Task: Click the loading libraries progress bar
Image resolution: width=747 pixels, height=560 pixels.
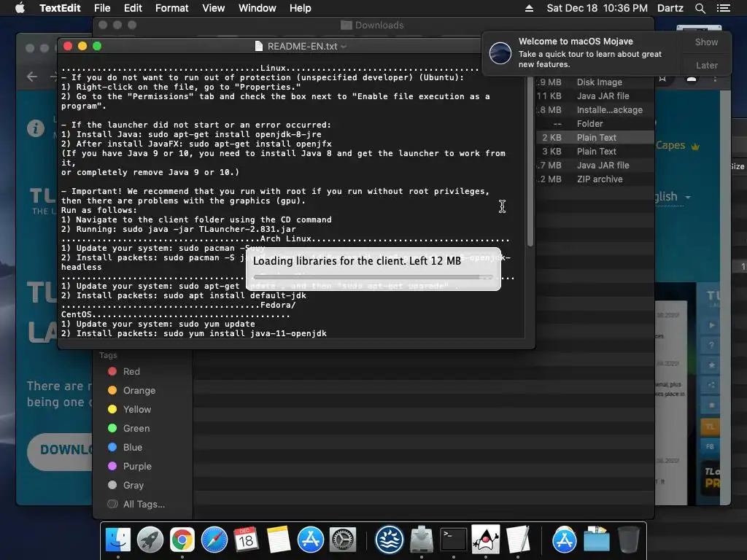Action: 373,276
